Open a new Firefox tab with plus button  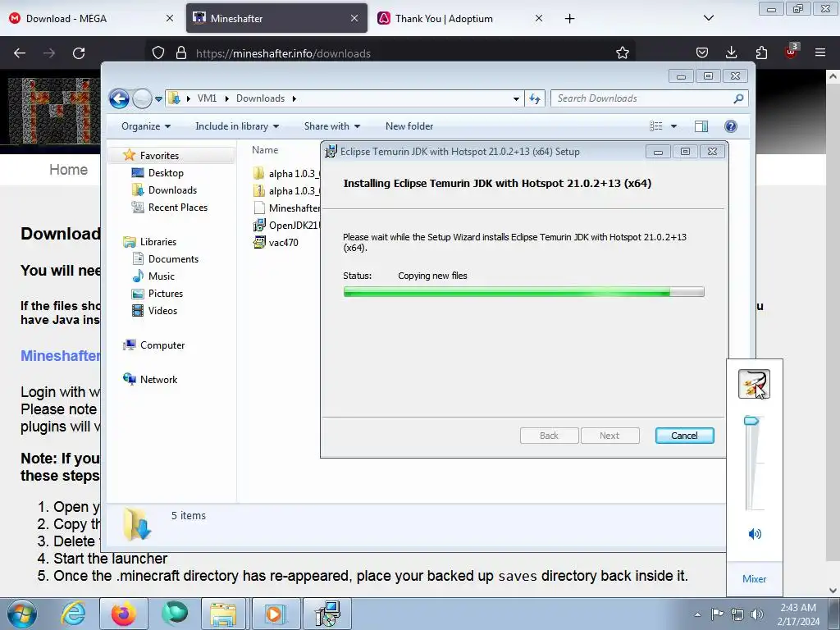point(569,19)
